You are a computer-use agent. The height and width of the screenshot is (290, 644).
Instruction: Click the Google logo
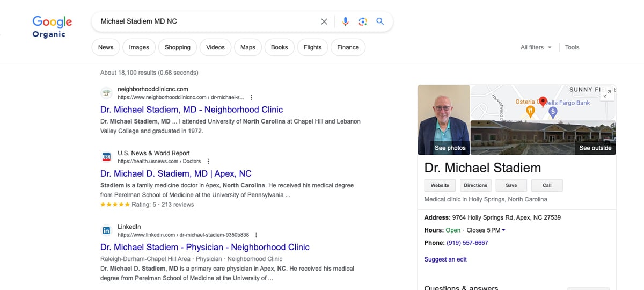52,22
